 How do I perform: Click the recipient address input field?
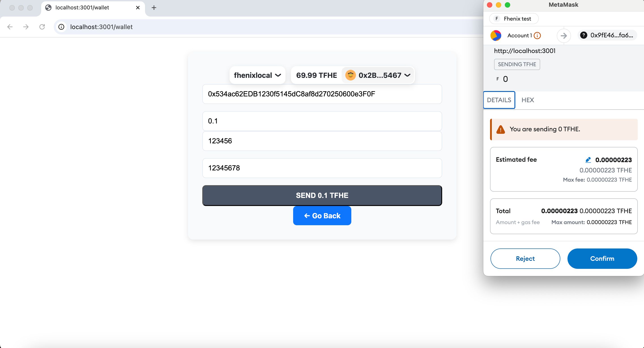click(x=322, y=94)
